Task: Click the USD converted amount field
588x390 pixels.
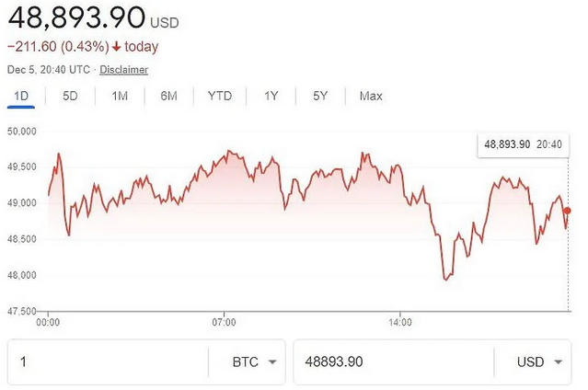Action: pos(391,361)
